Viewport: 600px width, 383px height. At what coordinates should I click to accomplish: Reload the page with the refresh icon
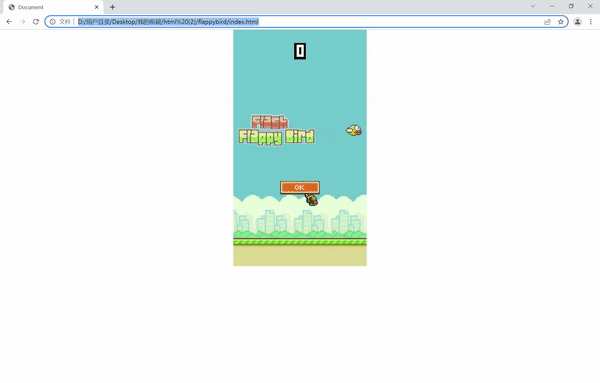pos(36,22)
